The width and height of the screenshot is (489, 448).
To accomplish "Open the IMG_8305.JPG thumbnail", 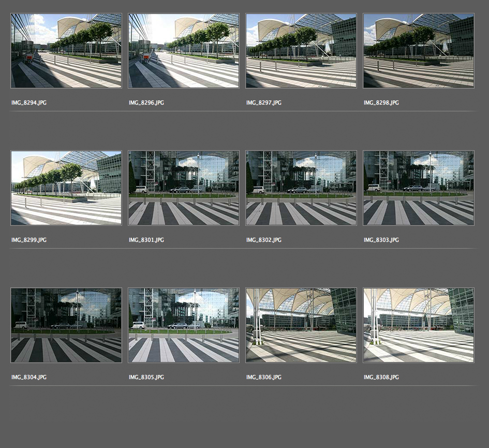I will pyautogui.click(x=184, y=325).
